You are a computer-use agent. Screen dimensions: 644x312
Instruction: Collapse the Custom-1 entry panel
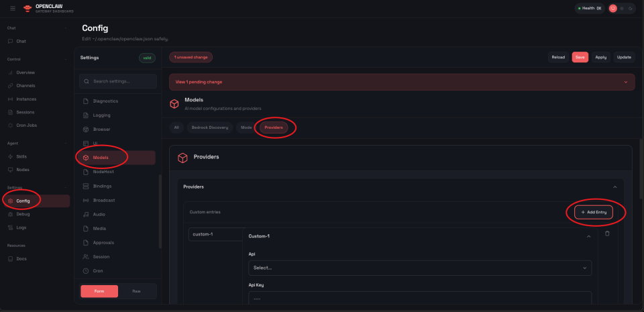click(x=588, y=236)
